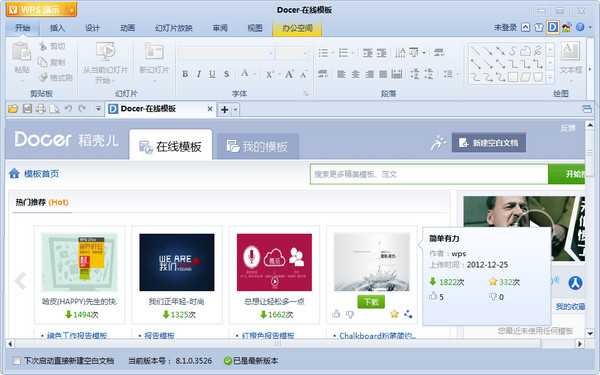This screenshot has height=375, width=600.
Task: Click the Underline U formatting icon
Action: (x=212, y=74)
